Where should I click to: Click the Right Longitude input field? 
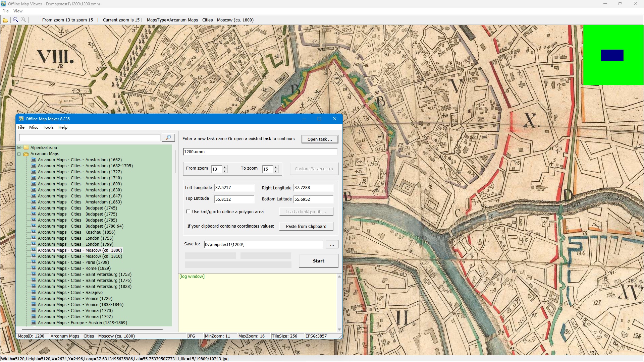pyautogui.click(x=313, y=188)
